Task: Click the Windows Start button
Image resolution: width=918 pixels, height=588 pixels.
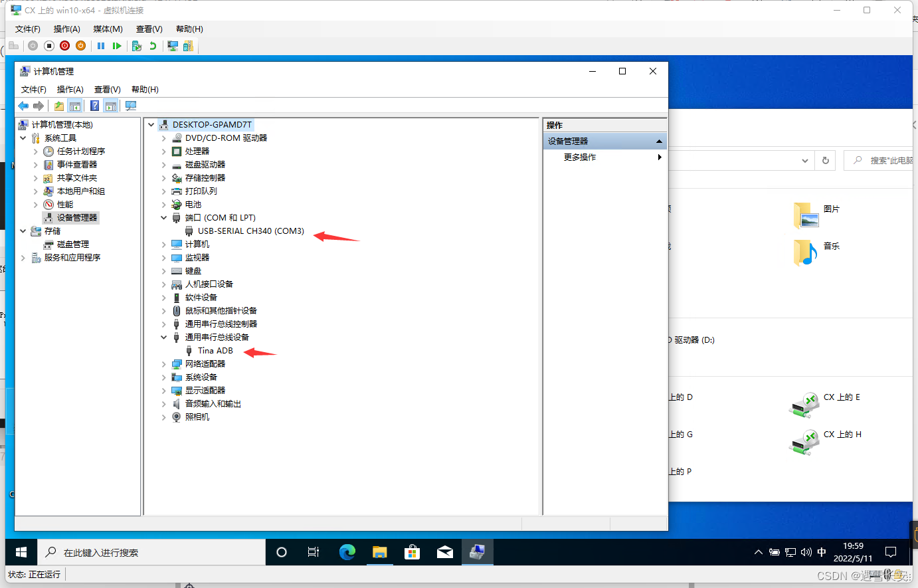Action: (x=21, y=552)
